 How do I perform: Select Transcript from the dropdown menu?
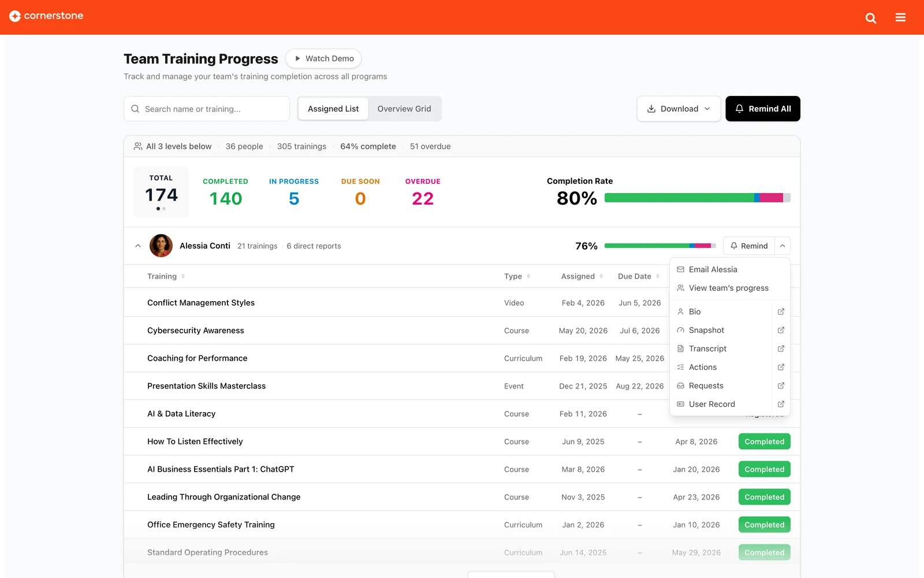(722, 349)
